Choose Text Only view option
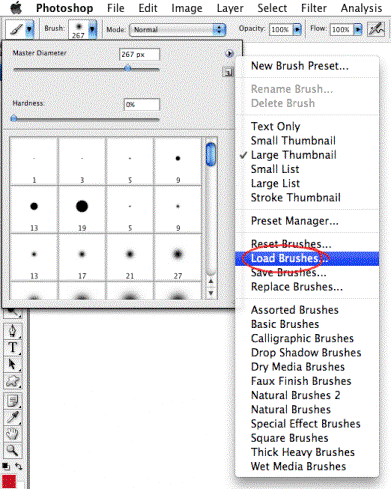392x490 pixels. coord(307,127)
